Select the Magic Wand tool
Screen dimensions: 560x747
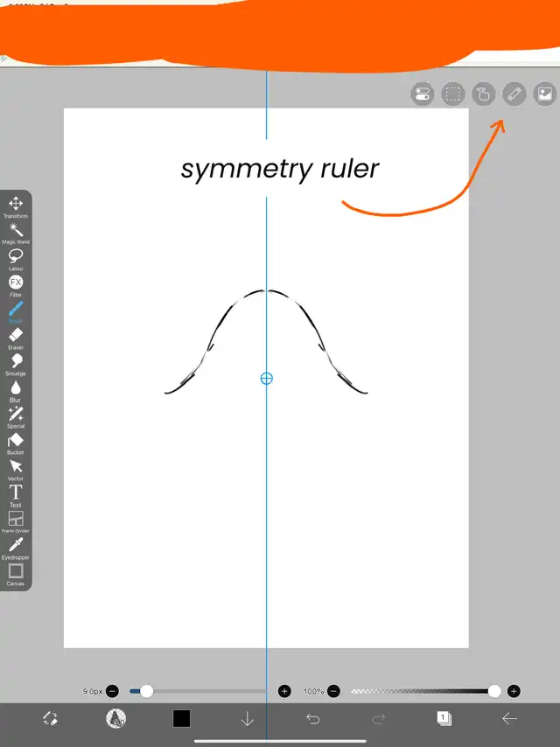pyautogui.click(x=16, y=231)
